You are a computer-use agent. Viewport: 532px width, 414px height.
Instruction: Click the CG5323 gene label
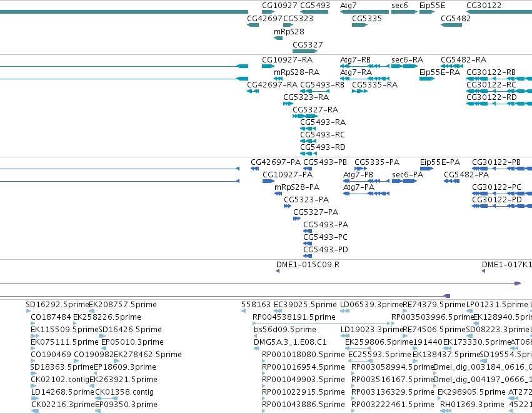click(298, 19)
